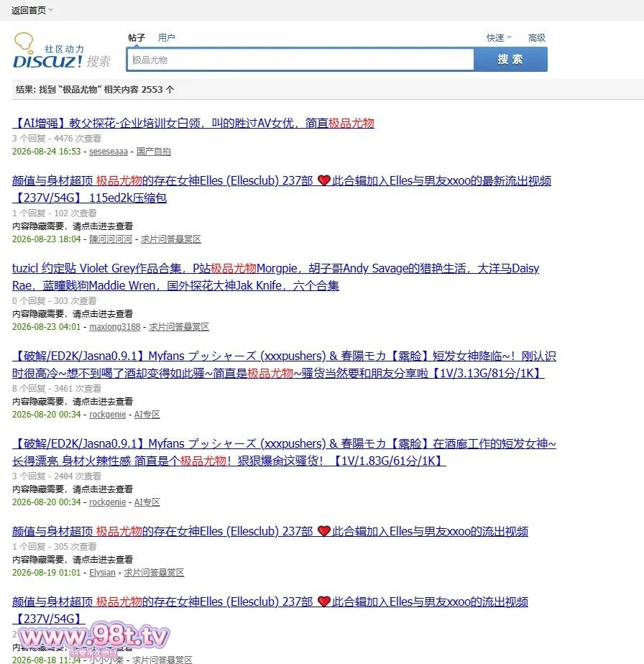Image resolution: width=644 pixels, height=664 pixels.
Task: Click the date text 2026-08-23 18:04
Action: tap(46, 239)
